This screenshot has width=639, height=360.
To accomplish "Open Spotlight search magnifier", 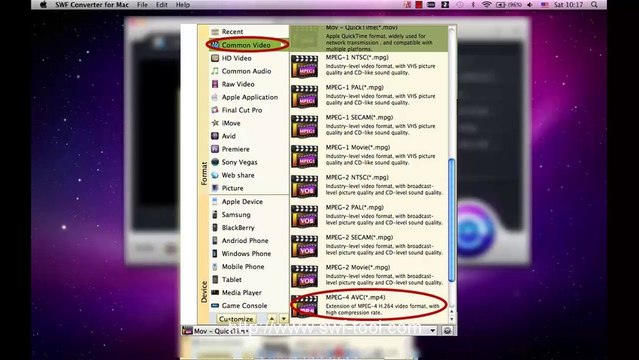I will (594, 5).
